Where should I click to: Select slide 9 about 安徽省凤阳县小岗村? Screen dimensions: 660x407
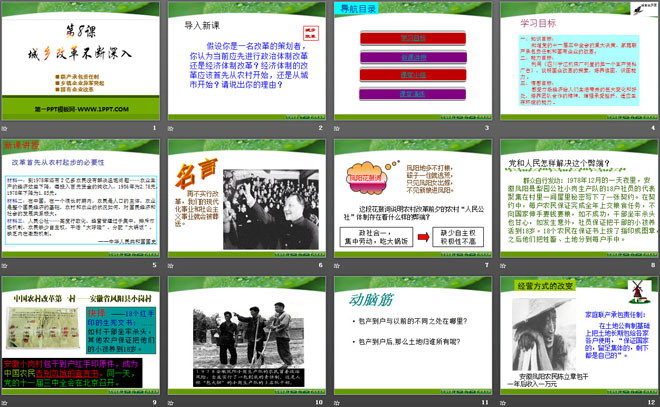coord(80,336)
